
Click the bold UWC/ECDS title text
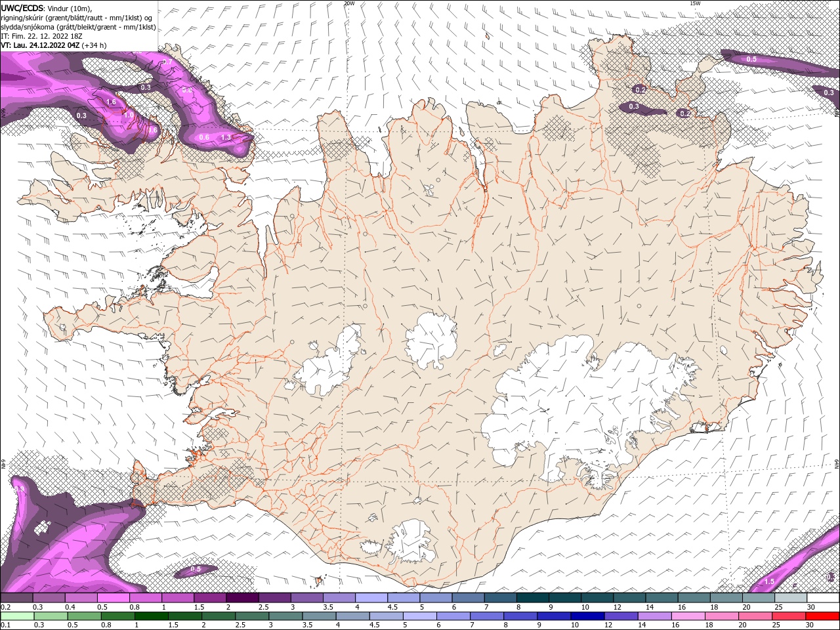tap(22, 7)
